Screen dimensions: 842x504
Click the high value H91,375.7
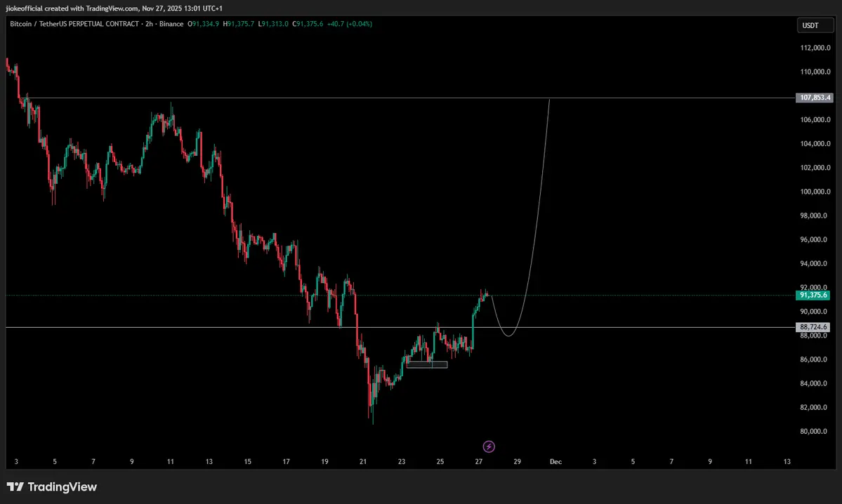(x=239, y=24)
